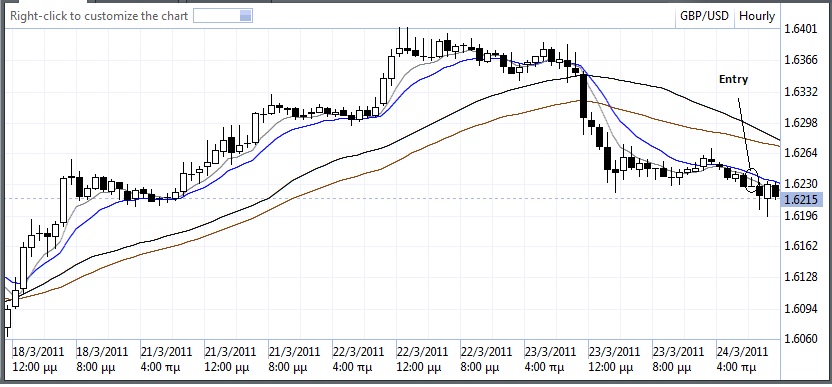Click the 1.6162 price axis label
Image resolution: width=832 pixels, height=387 pixels.
[800, 246]
